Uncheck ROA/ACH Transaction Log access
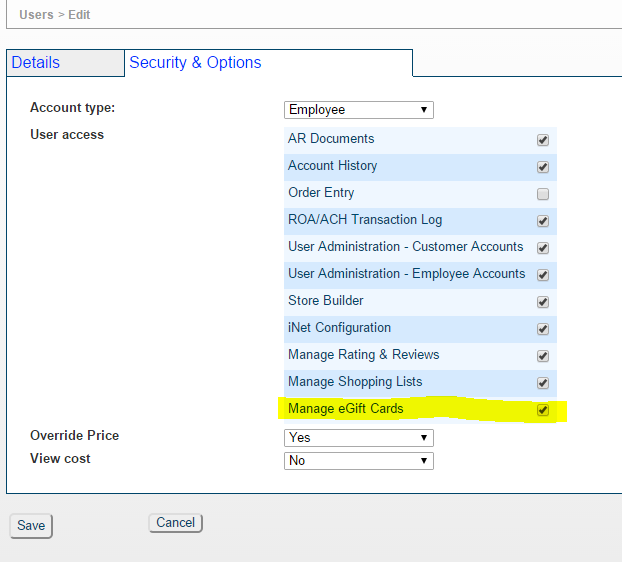The image size is (622, 562). point(543,221)
